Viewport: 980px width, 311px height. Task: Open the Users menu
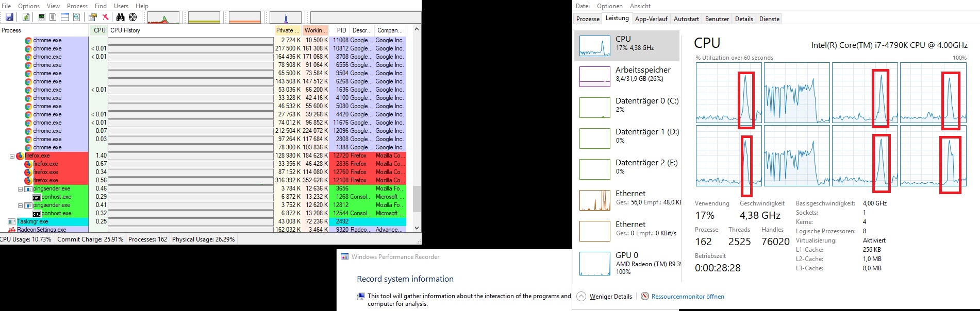point(121,6)
